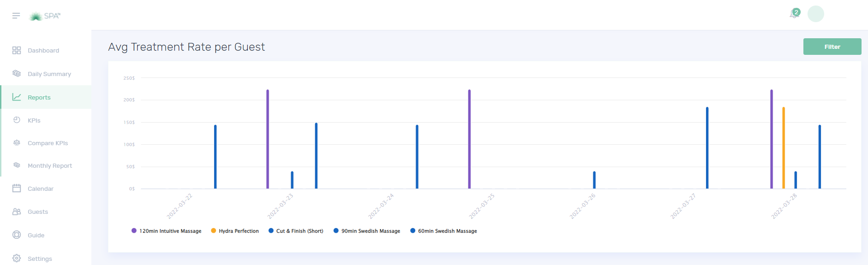Click the Guests people icon
This screenshot has height=265, width=868.
(17, 212)
